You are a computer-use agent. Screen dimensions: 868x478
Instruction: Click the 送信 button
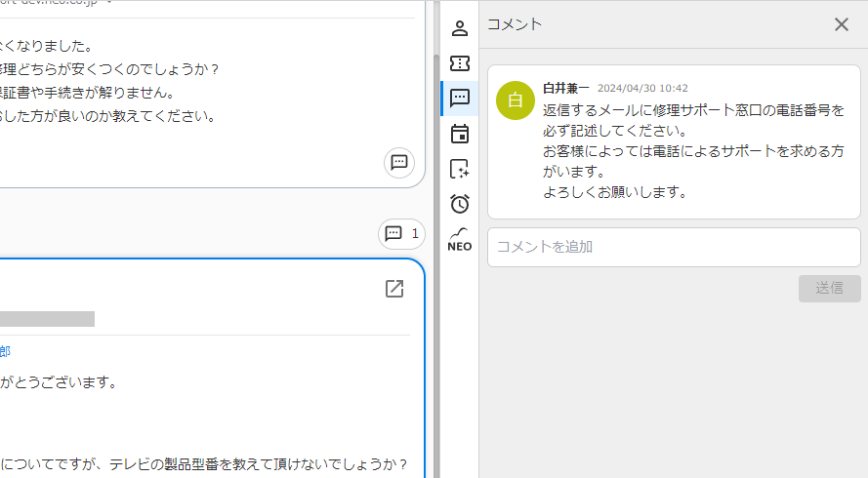[829, 288]
